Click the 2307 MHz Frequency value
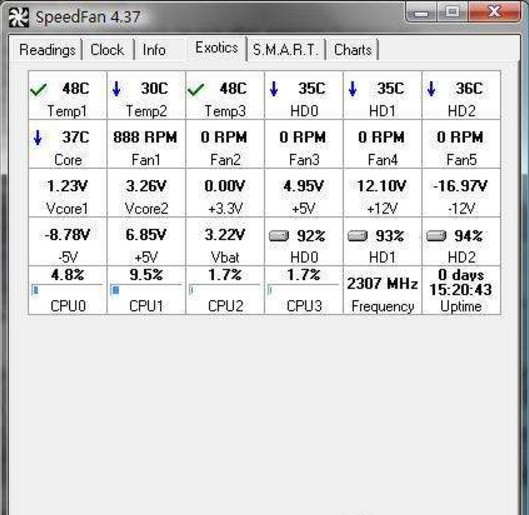 coord(382,284)
